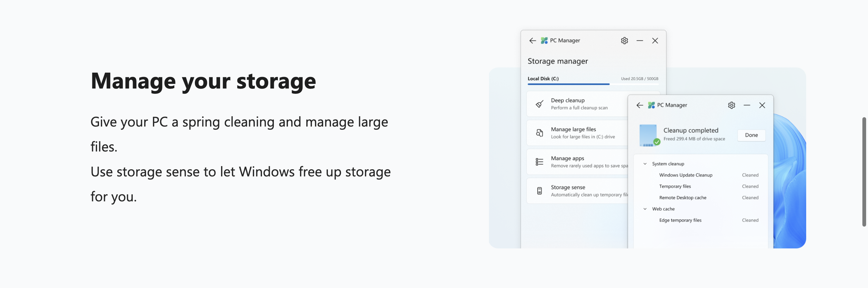The width and height of the screenshot is (868, 288).
Task: Go back using arrow in Storage manager window
Action: coord(532,41)
